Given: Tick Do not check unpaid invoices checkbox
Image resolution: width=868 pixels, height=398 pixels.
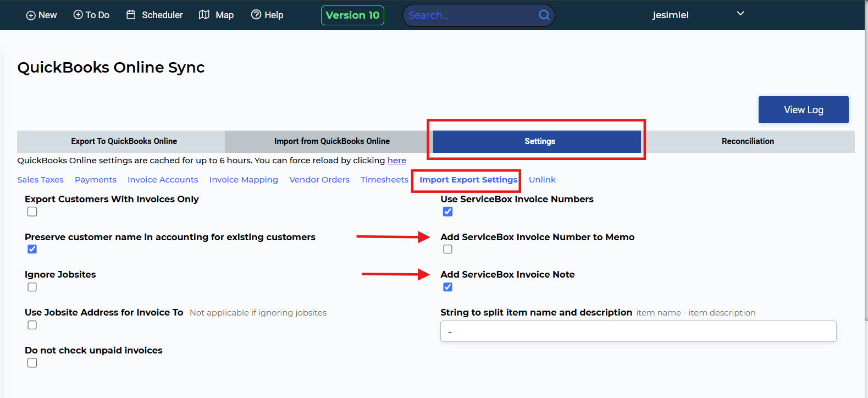Looking at the screenshot, I should coord(32,363).
